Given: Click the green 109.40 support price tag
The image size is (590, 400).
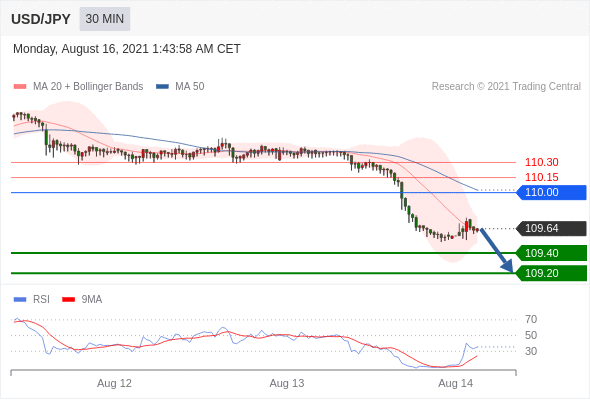Looking at the screenshot, I should pos(551,253).
